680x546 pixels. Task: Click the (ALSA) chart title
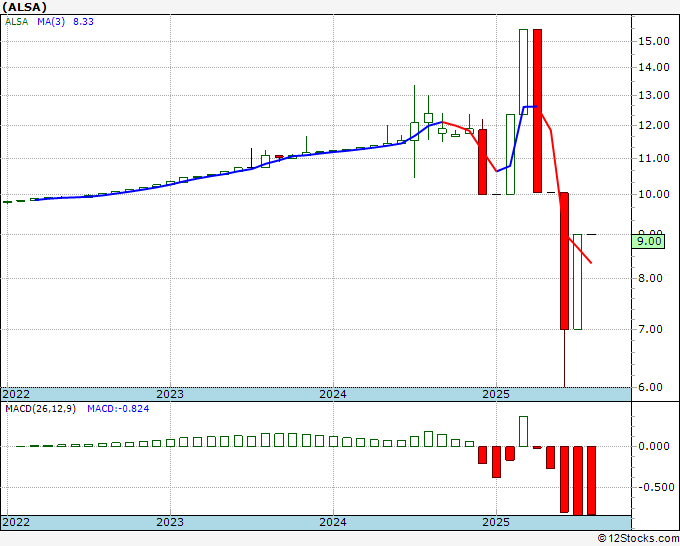tap(24, 7)
